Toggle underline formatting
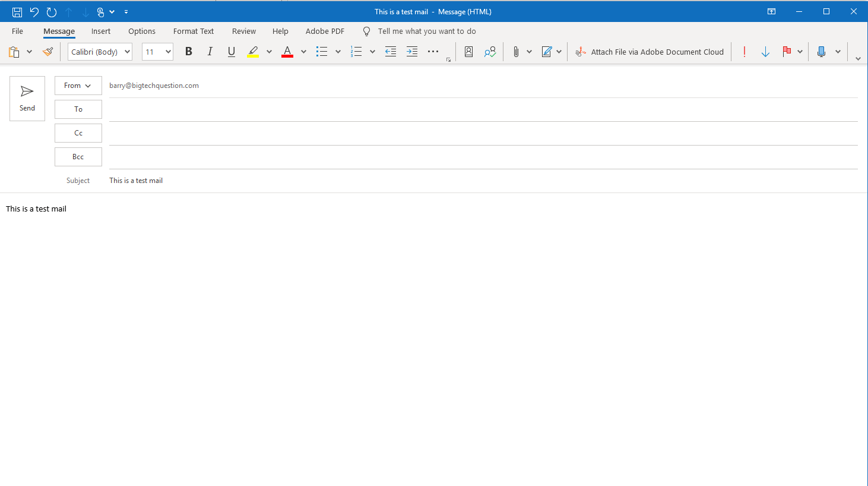Image resolution: width=868 pixels, height=486 pixels. 231,52
